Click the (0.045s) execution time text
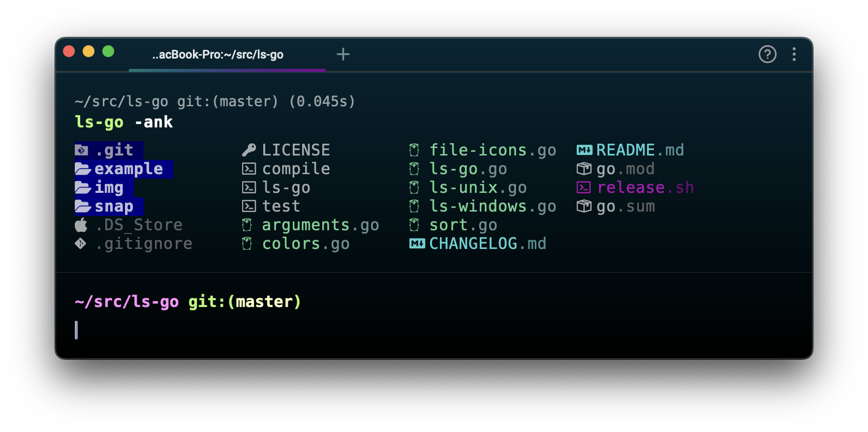 pos(322,101)
